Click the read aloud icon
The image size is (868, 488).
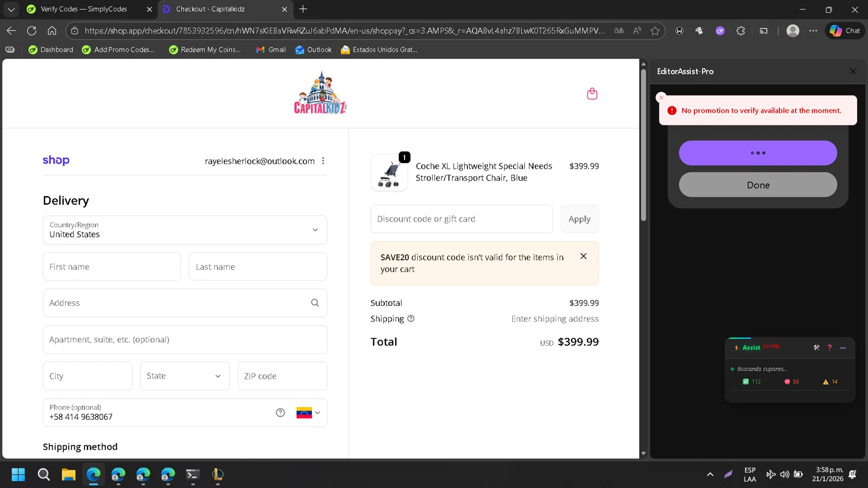pyautogui.click(x=637, y=31)
